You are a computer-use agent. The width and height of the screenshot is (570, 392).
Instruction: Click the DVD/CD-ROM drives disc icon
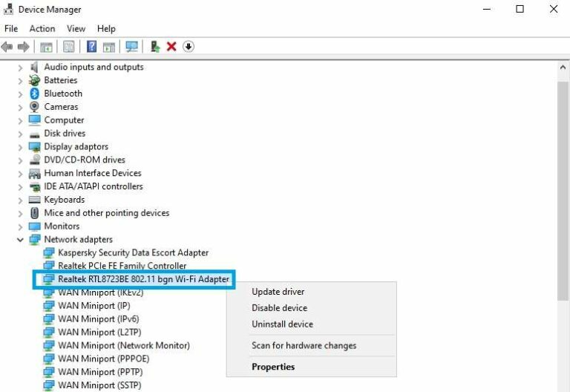click(x=35, y=160)
